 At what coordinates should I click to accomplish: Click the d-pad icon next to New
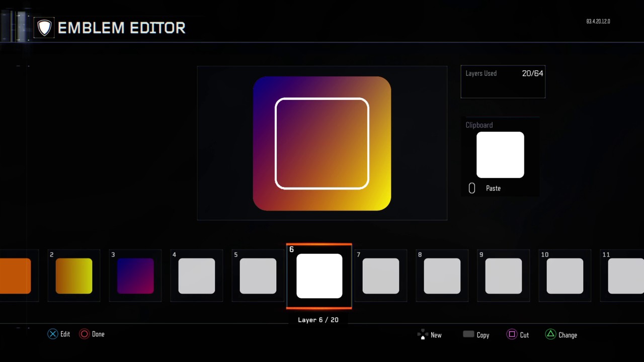tap(423, 335)
